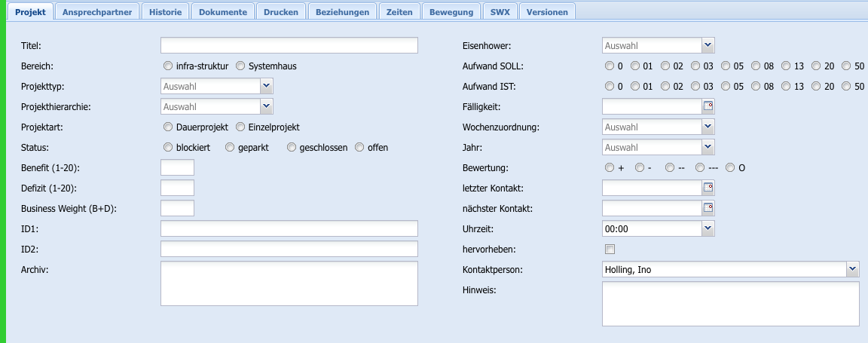Select Aufwand SOLL value 13

[x=786, y=66]
